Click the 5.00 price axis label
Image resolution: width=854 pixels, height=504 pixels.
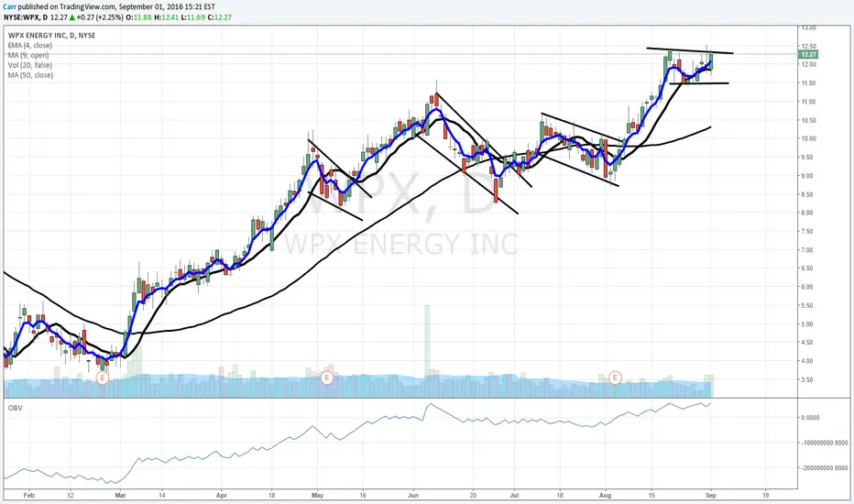[807, 324]
